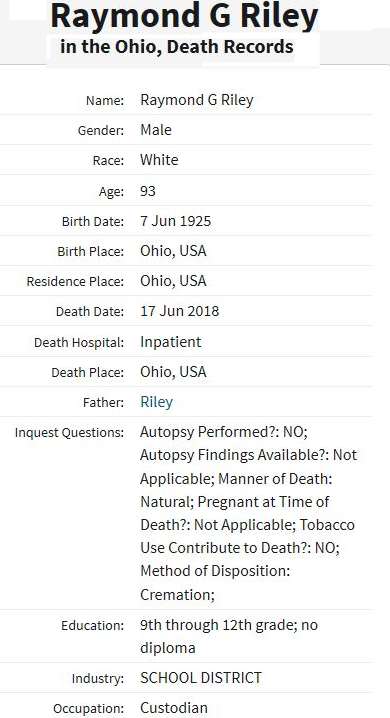The image size is (390, 718).
Task: Click the Race value White
Action: point(159,160)
